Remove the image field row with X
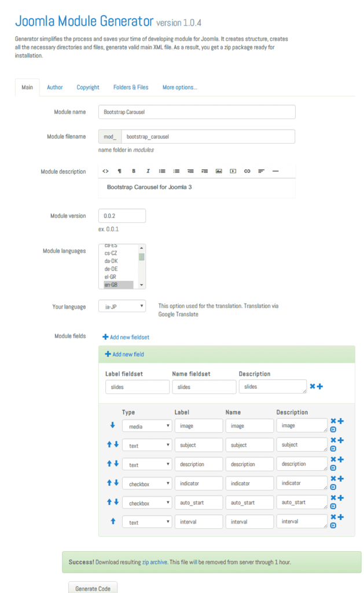 point(333,421)
